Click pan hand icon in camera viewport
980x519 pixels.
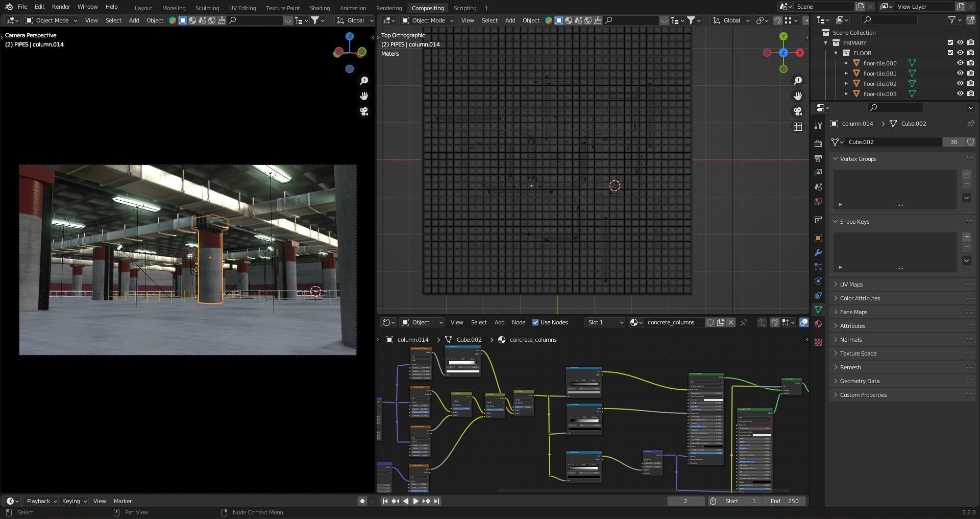click(x=364, y=96)
